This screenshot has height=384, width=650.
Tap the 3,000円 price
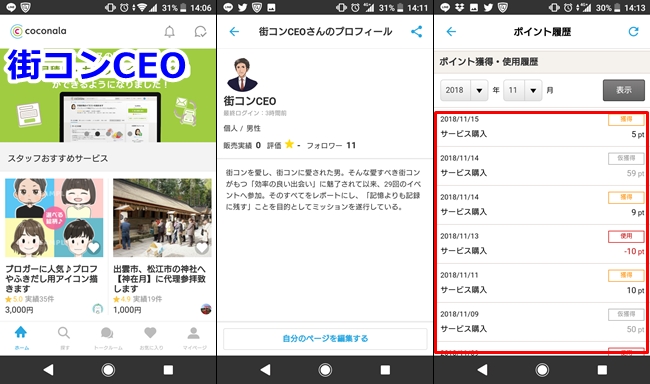click(x=19, y=310)
